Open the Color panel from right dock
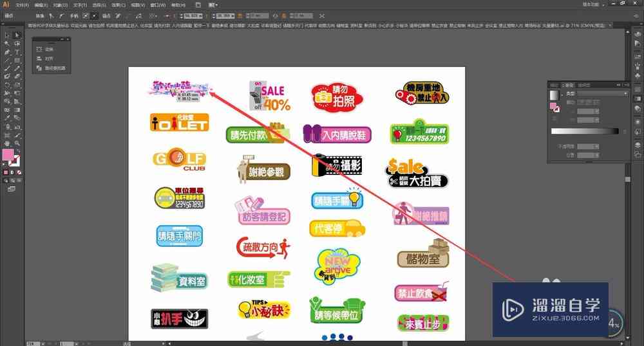Viewport: 644px width, 346px height. 638,35
